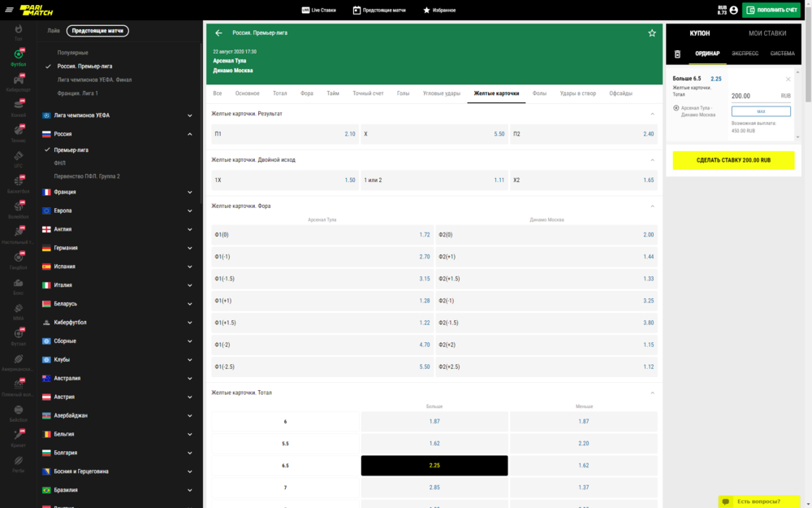
Task: Place bet with Сделать ставку 200.00 RUB
Action: 733,160
